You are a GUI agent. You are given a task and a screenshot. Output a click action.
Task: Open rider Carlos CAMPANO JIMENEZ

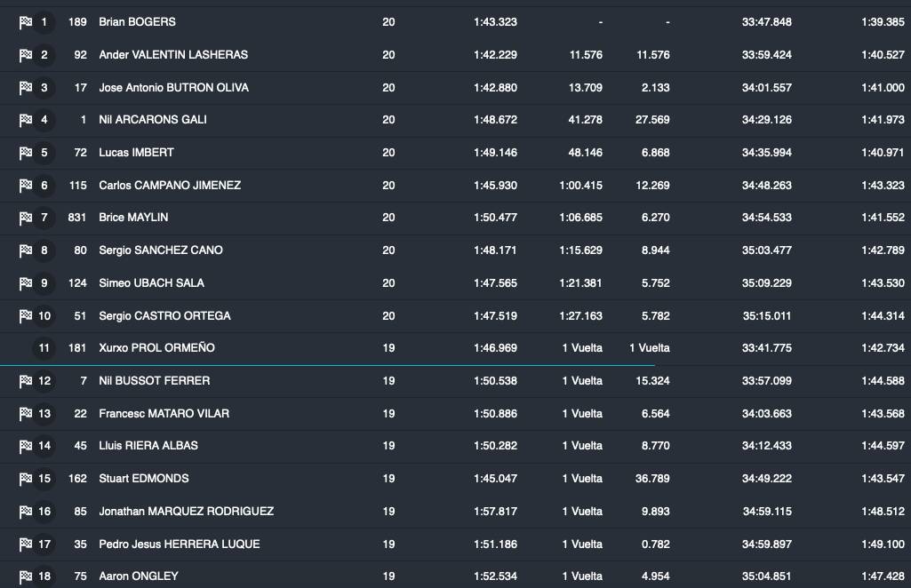coord(170,186)
